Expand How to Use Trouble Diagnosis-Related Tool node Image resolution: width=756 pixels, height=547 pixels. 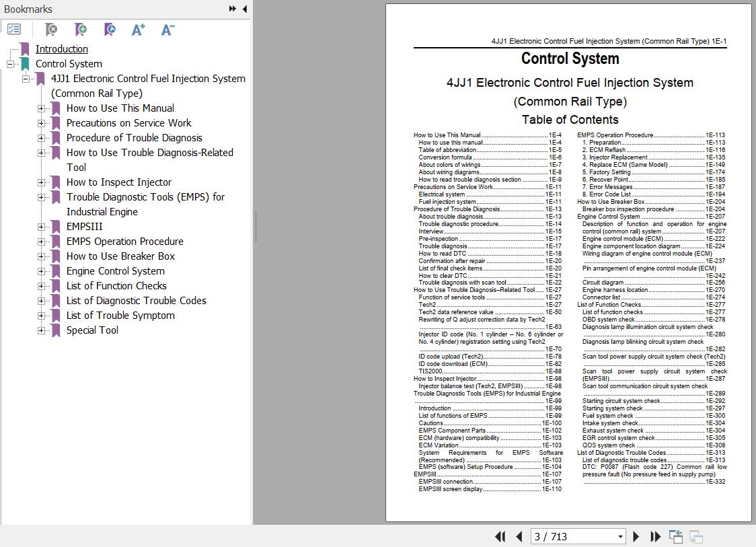pos(41,153)
